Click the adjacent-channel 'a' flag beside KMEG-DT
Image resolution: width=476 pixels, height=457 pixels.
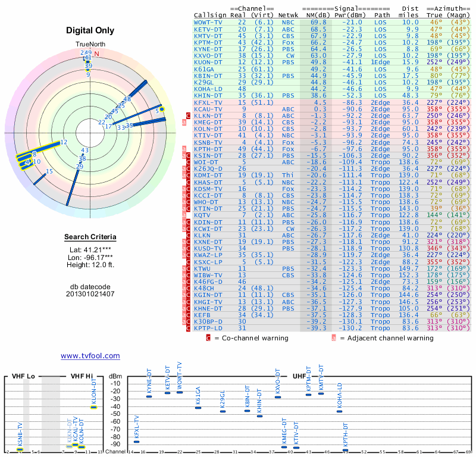click(184, 123)
